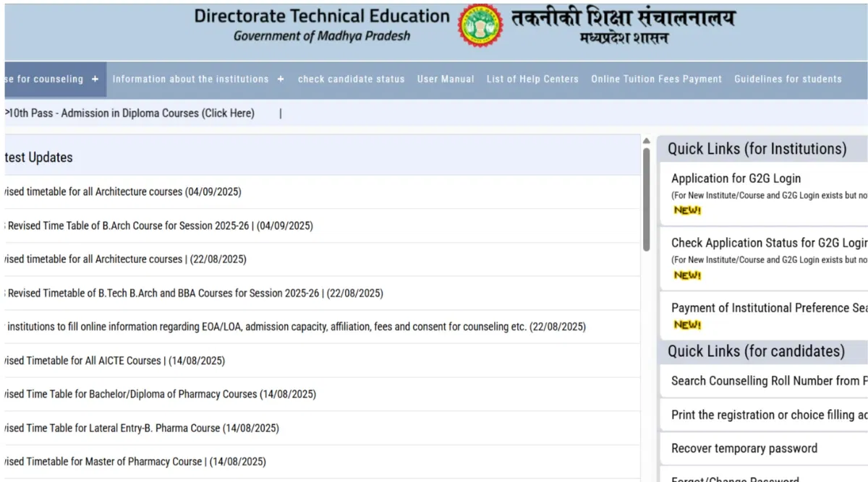This screenshot has width=868, height=482.
Task: Click Government of Madhya Pradesh subtitle
Action: [322, 36]
